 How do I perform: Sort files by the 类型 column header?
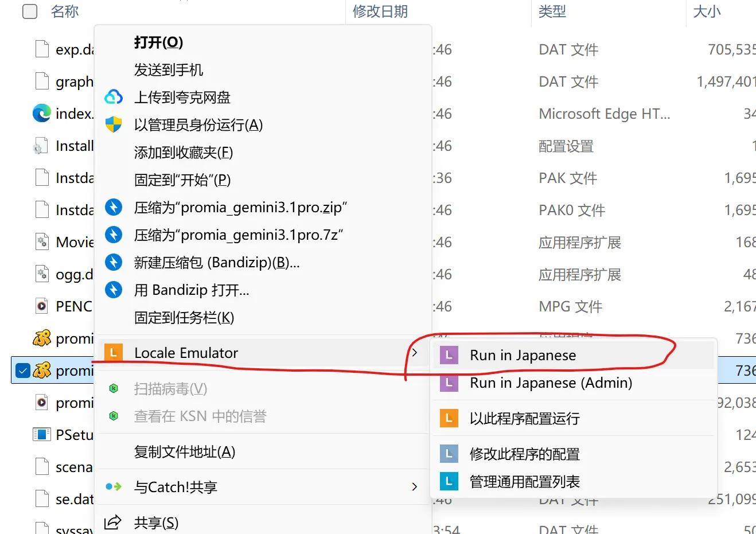(552, 11)
